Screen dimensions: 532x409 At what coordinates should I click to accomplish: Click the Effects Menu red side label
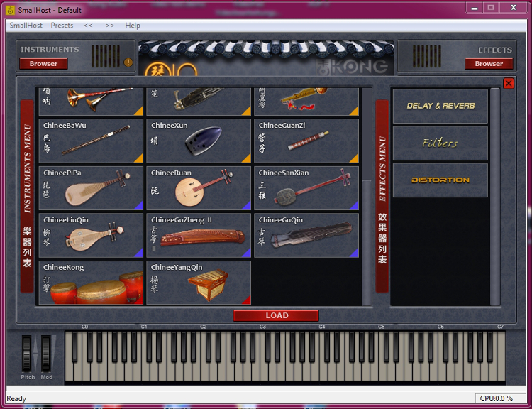click(382, 197)
